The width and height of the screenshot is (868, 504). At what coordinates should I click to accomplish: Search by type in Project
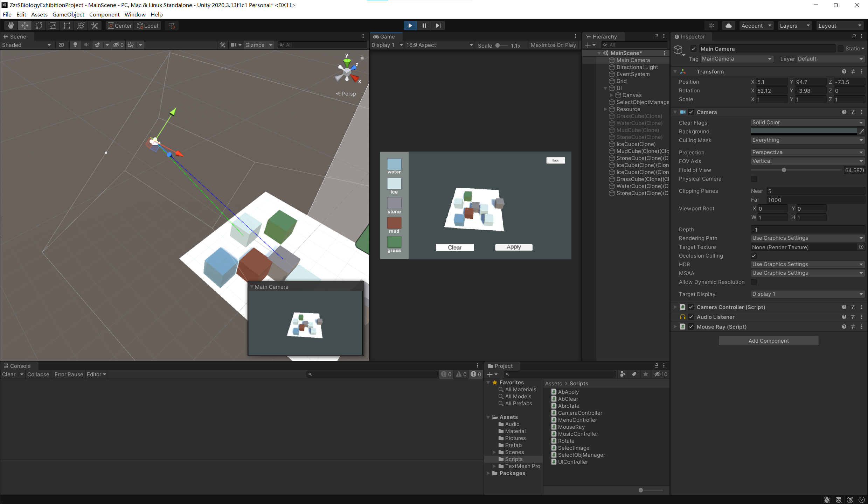point(623,374)
